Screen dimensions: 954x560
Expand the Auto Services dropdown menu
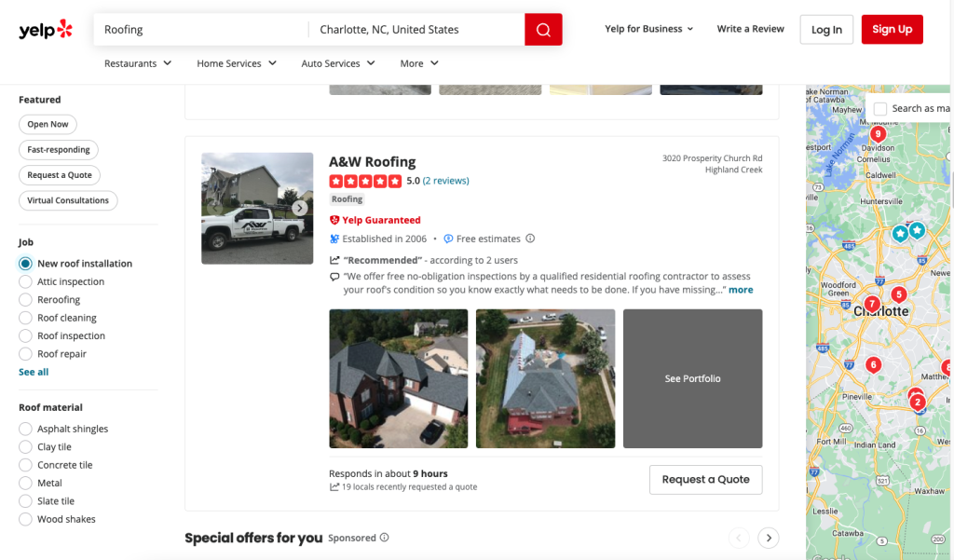(x=338, y=63)
